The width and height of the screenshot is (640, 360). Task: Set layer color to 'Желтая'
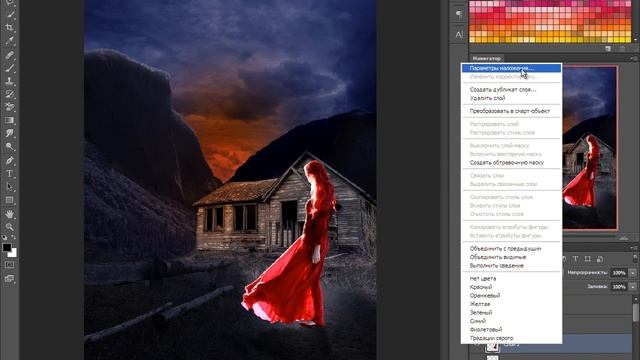tap(511, 304)
